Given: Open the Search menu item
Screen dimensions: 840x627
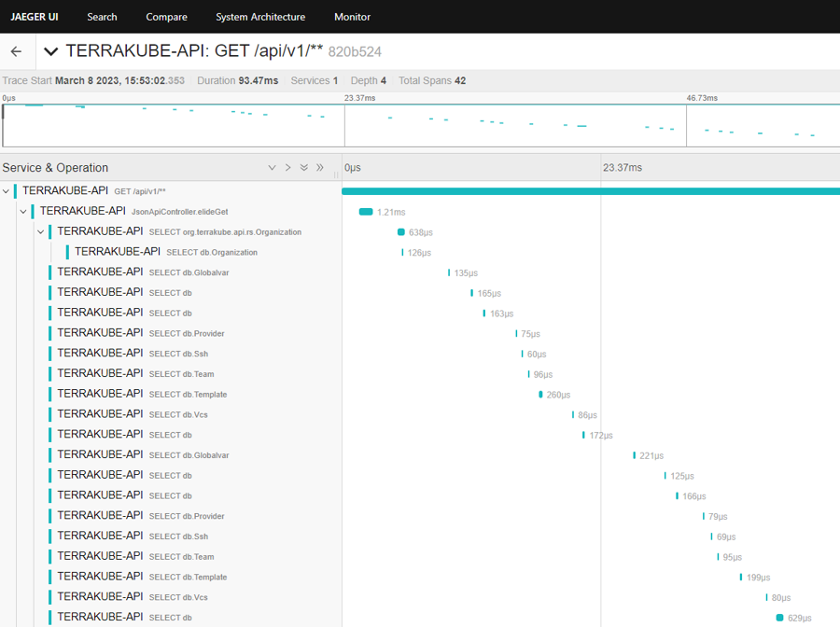Looking at the screenshot, I should [x=102, y=17].
